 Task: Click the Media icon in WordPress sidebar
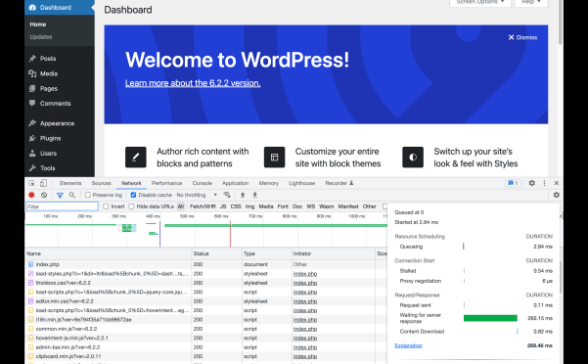(32, 73)
